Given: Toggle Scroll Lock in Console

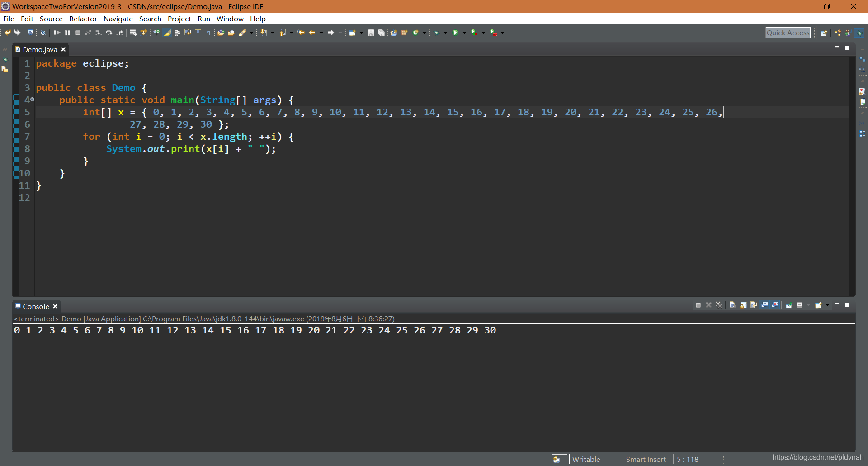Looking at the screenshot, I should point(743,305).
